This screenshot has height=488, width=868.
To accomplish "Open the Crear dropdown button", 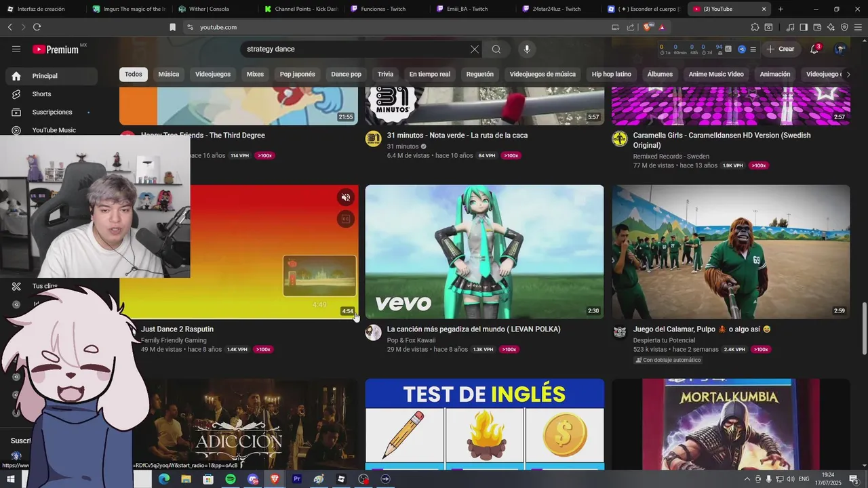I will point(781,49).
